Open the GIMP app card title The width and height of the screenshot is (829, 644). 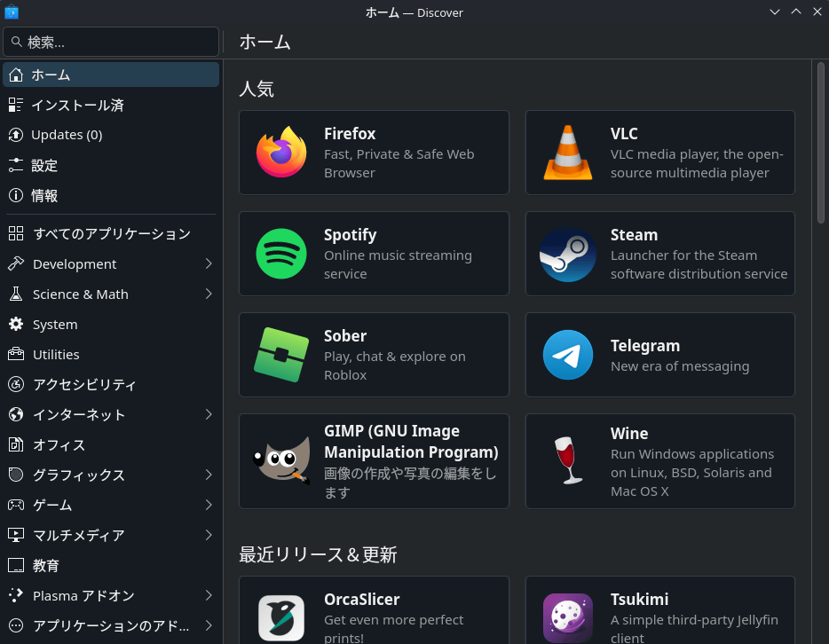411,441
